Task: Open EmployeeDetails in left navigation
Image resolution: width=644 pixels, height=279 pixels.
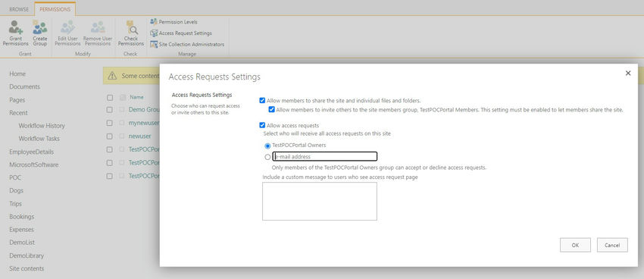Action: (31, 152)
